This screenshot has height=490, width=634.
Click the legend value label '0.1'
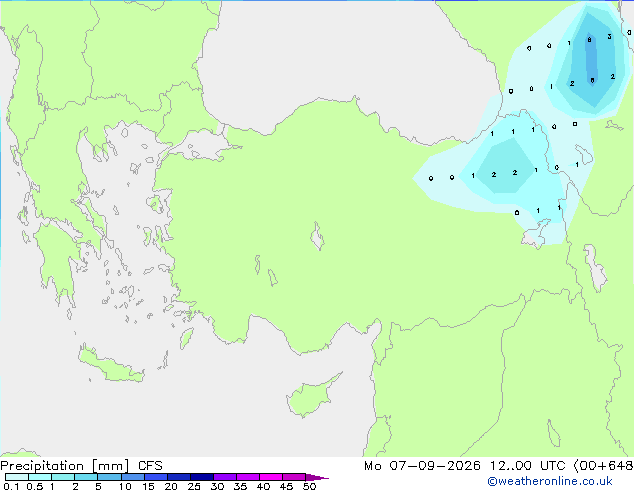[11, 486]
